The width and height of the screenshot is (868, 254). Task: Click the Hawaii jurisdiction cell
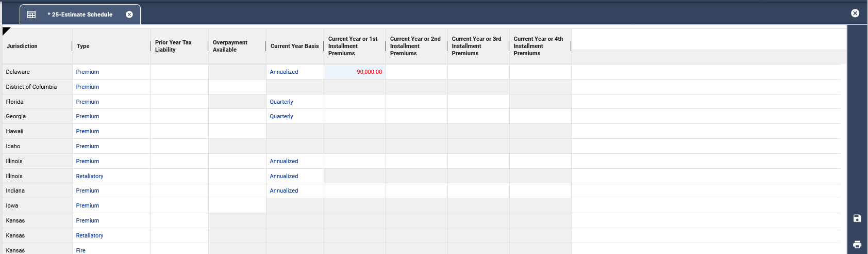tap(37, 131)
